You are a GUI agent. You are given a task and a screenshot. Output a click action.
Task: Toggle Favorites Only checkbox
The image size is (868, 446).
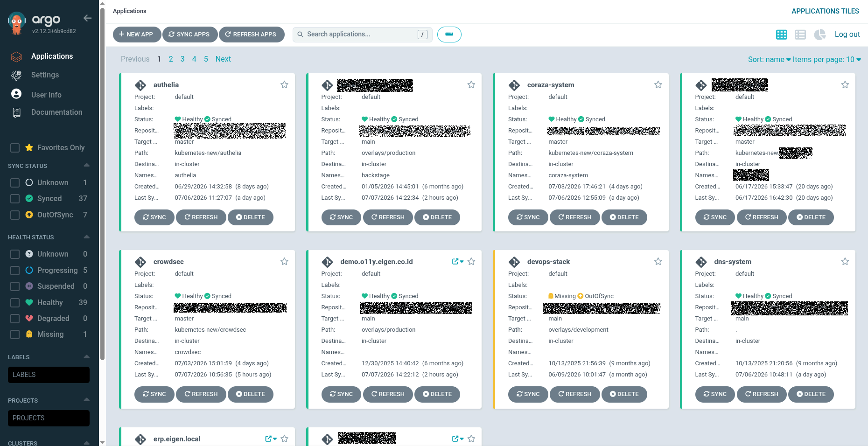[15, 148]
